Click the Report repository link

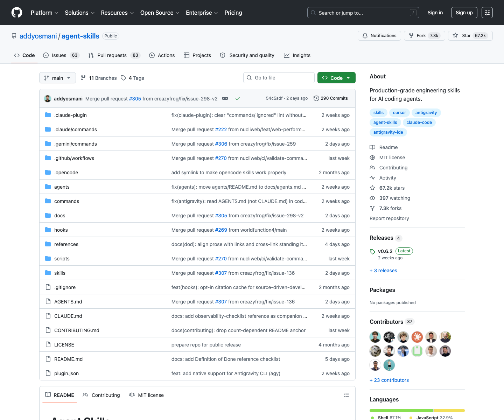(389, 218)
